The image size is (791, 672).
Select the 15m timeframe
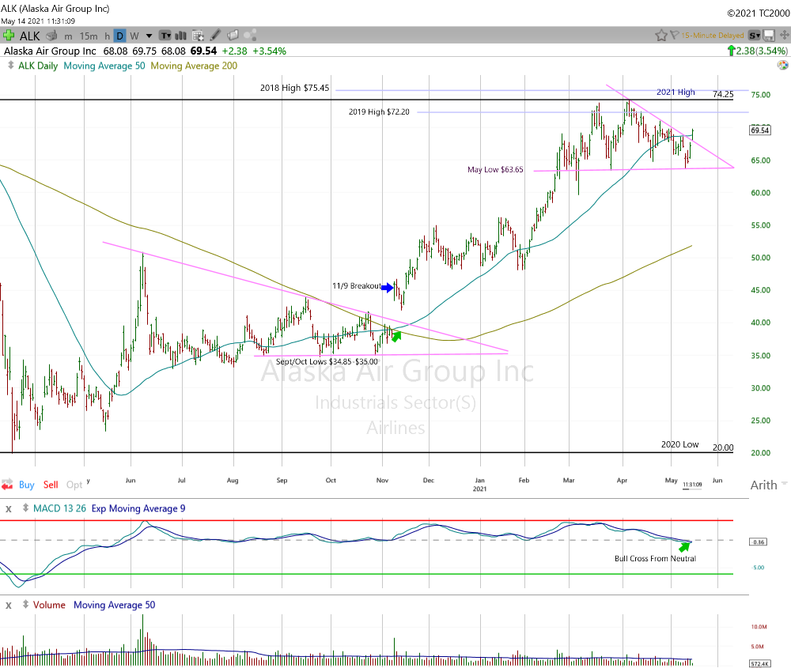tap(89, 36)
